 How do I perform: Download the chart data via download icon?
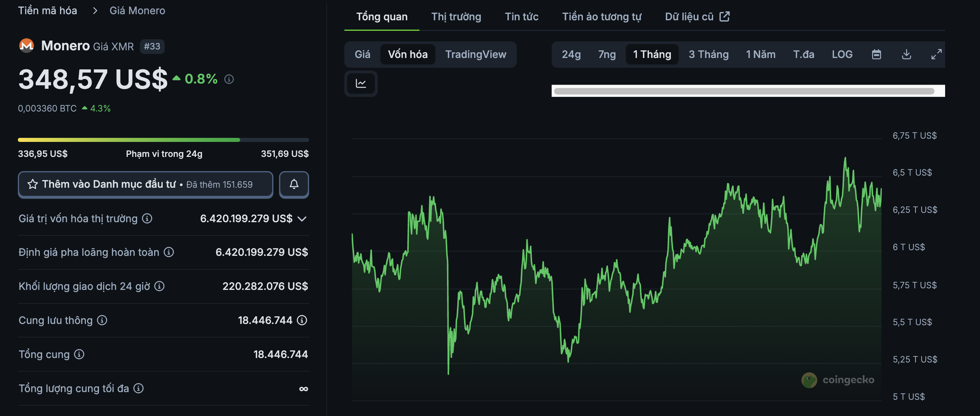pyautogui.click(x=907, y=54)
